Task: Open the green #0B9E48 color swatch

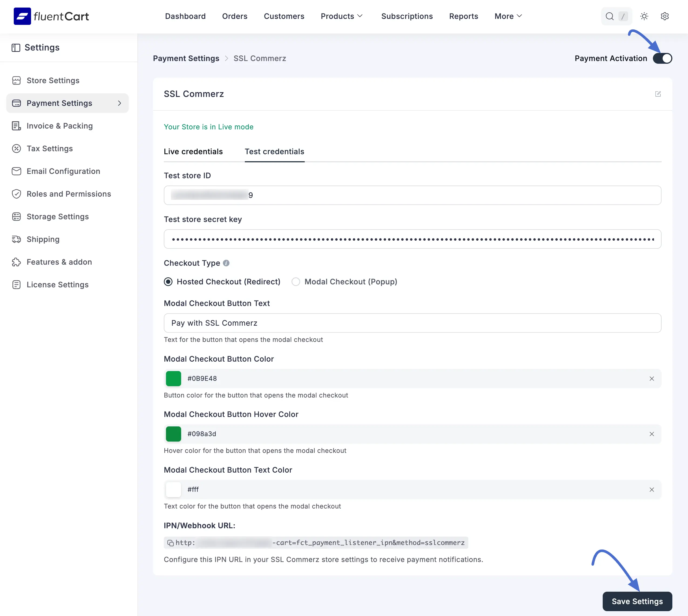Action: (x=174, y=378)
